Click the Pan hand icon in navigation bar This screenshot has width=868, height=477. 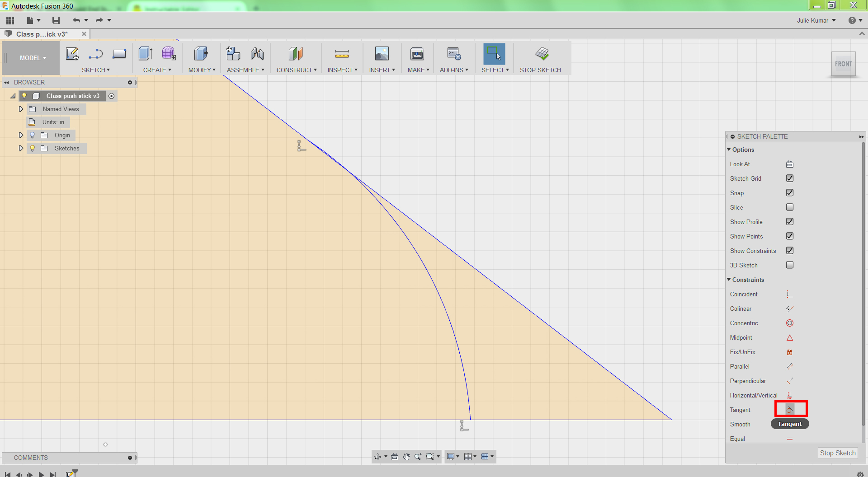tap(406, 457)
